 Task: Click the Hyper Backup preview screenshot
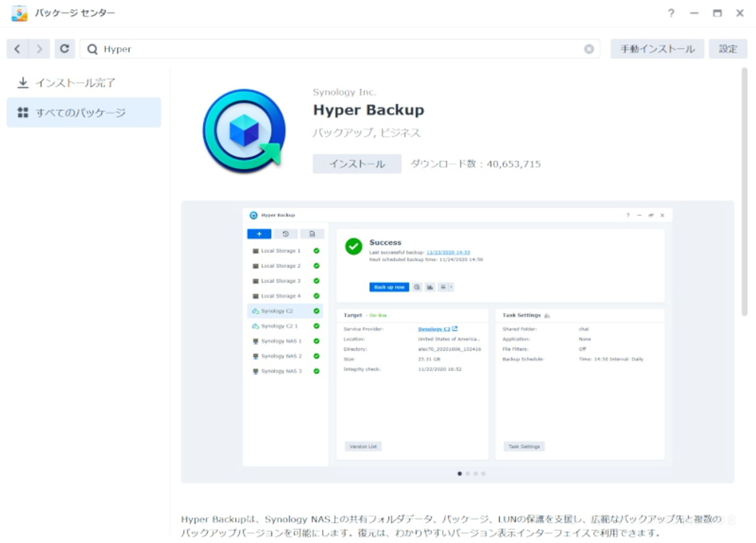[x=457, y=338]
